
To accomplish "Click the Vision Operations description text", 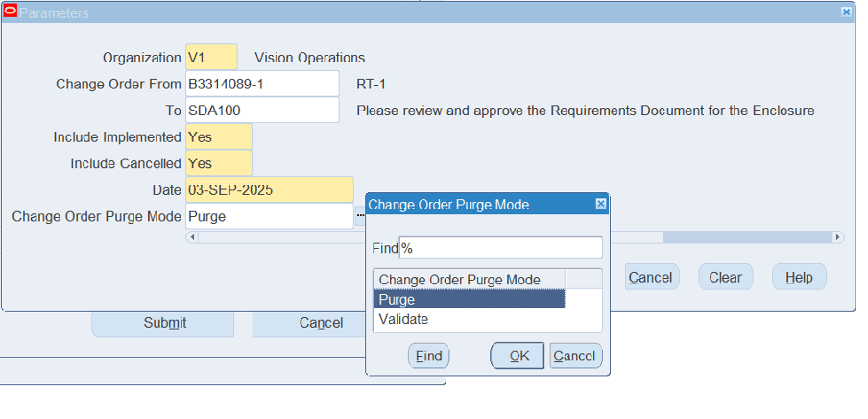I will point(309,58).
